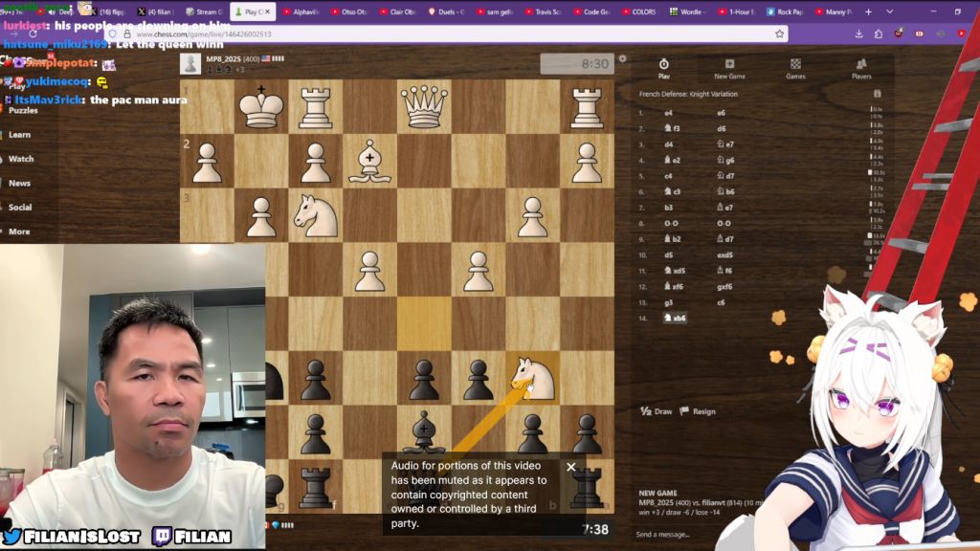This screenshot has height=551, width=980.
Task: Open Learn in the chess.com sidebar
Action: click(x=19, y=134)
